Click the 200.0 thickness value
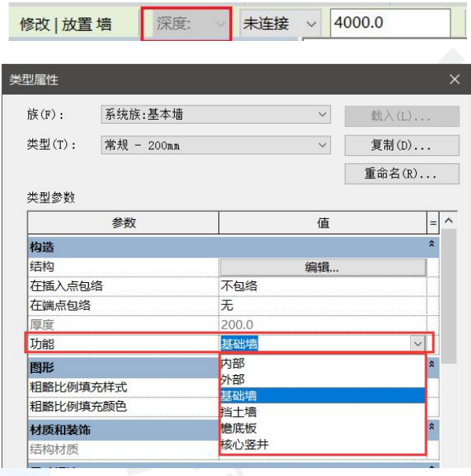 (x=237, y=325)
